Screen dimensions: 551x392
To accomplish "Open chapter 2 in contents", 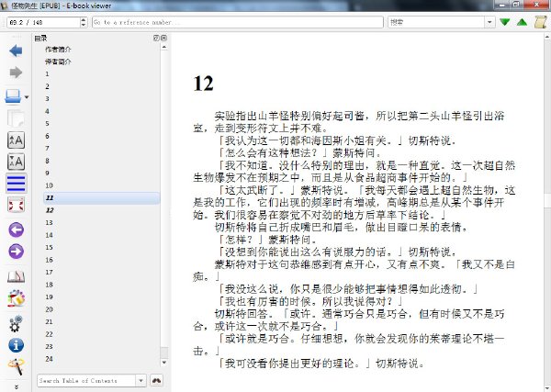I will pyautogui.click(x=47, y=86).
